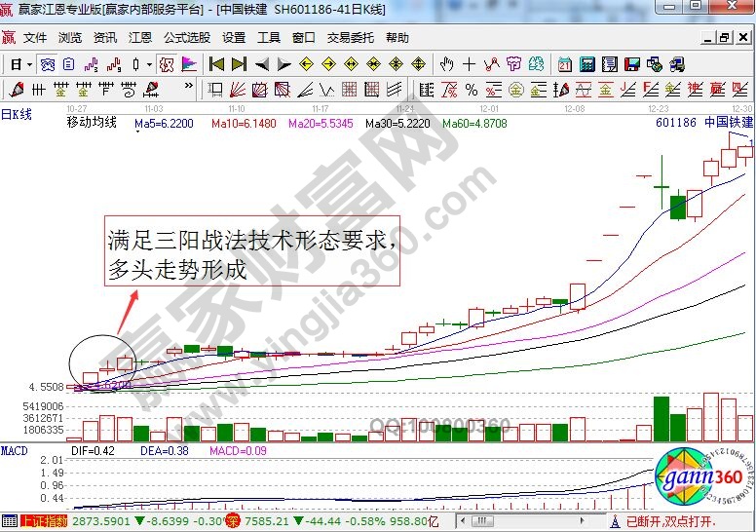Viewport: 756px width, 532px height.
Task: Select the crosshair cursor tool
Action: coord(469,64)
